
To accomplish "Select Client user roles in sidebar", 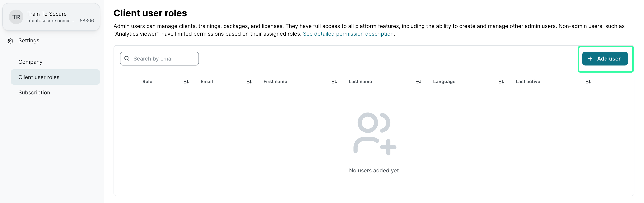I will coord(39,77).
